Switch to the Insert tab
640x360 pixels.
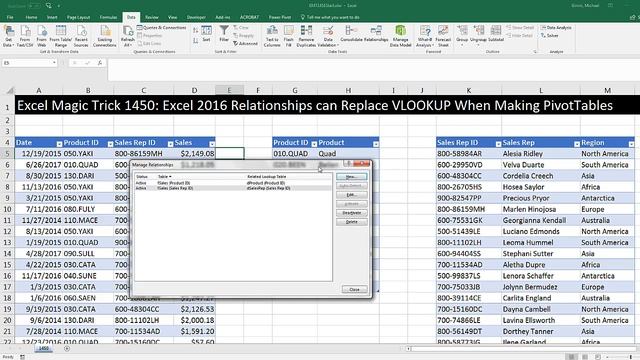52,17
